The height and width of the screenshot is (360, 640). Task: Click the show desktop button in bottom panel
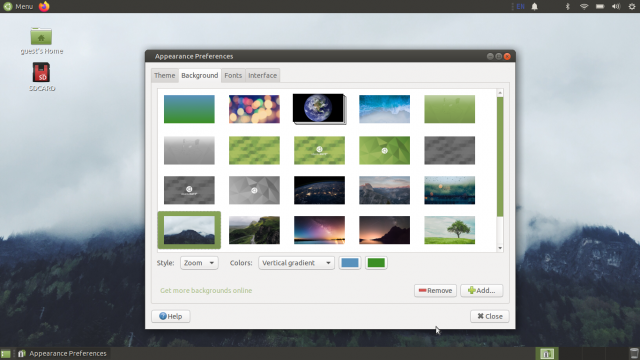click(5, 354)
